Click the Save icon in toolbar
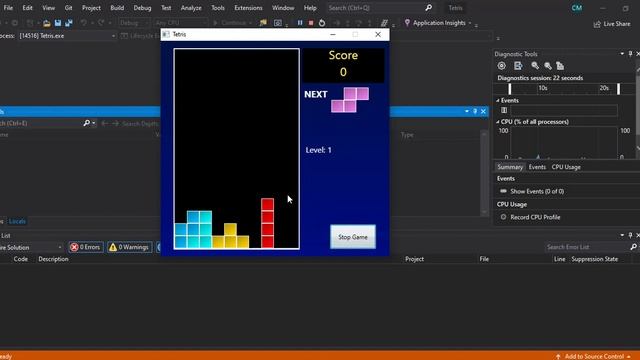 pyautogui.click(x=58, y=23)
